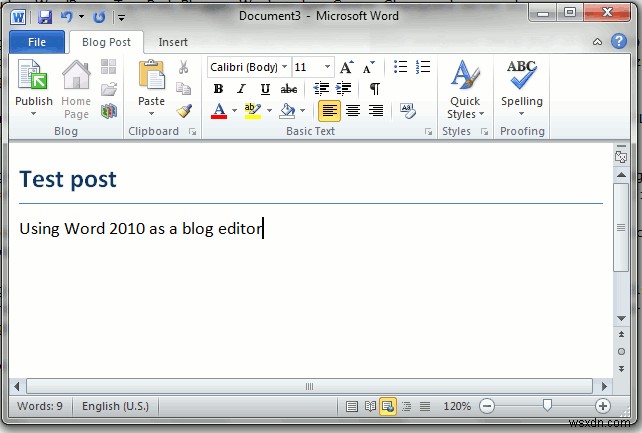
Task: Open the Publish dropdown arrow
Action: [x=34, y=114]
